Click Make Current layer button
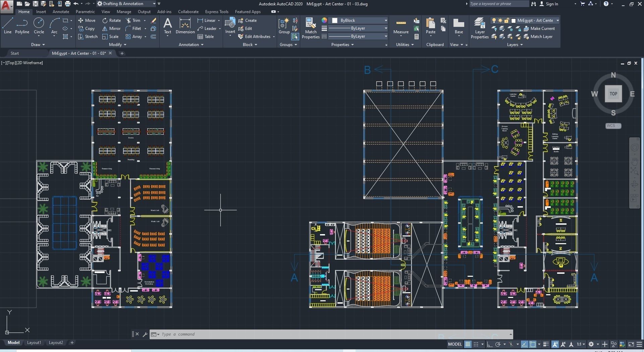This screenshot has width=644, height=352. [x=539, y=29]
